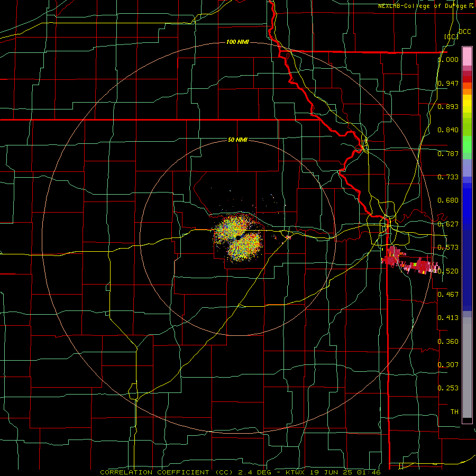
Task: Pick the lavender colorbar segment near 0.733
Action: [467, 168]
